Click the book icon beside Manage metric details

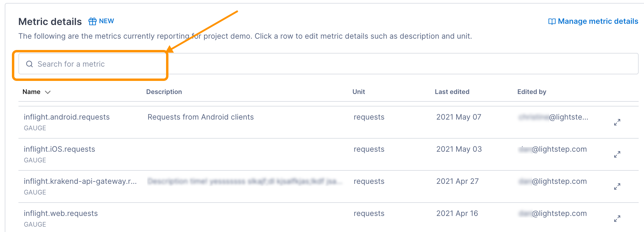coord(552,22)
